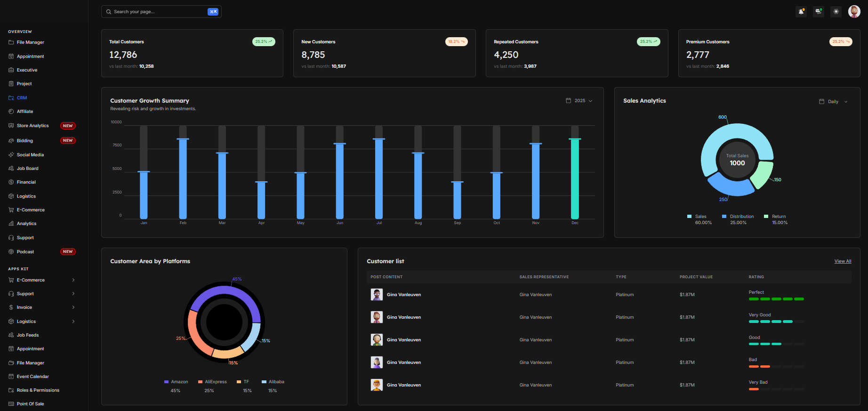The height and width of the screenshot is (411, 868).
Task: Click the December teal bar in chart
Action: 575,179
